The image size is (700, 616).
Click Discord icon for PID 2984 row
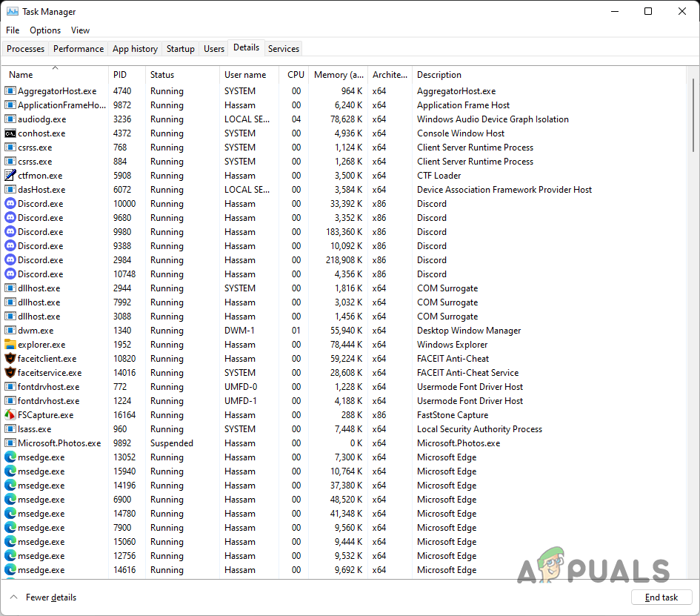10,259
